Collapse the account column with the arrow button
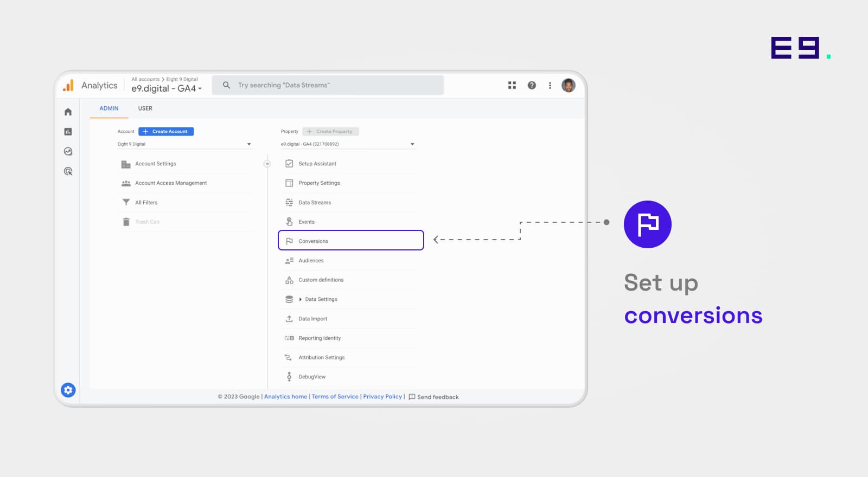This screenshot has width=868, height=477. 267,164
